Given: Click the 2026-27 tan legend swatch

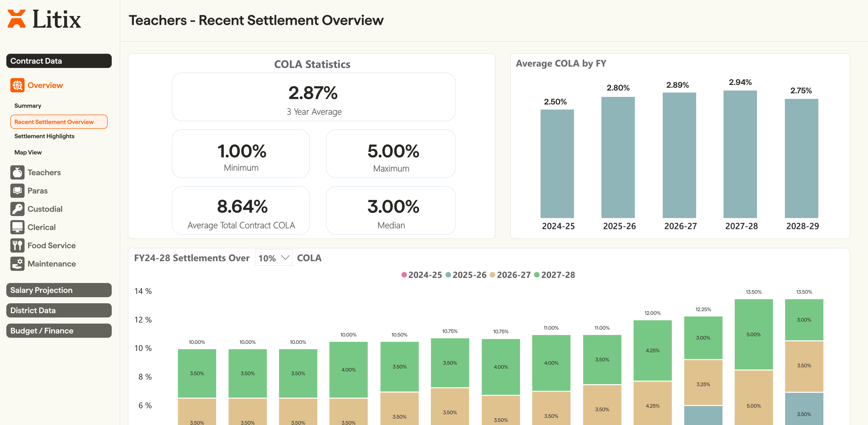Looking at the screenshot, I should click(x=492, y=275).
